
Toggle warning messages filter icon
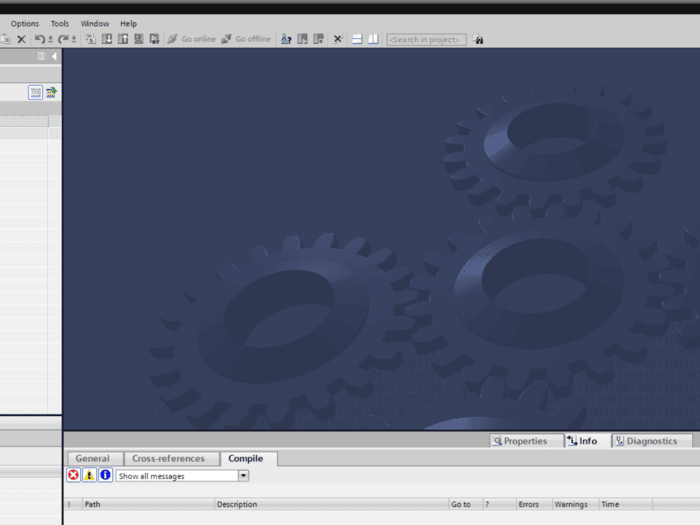pyautogui.click(x=89, y=475)
